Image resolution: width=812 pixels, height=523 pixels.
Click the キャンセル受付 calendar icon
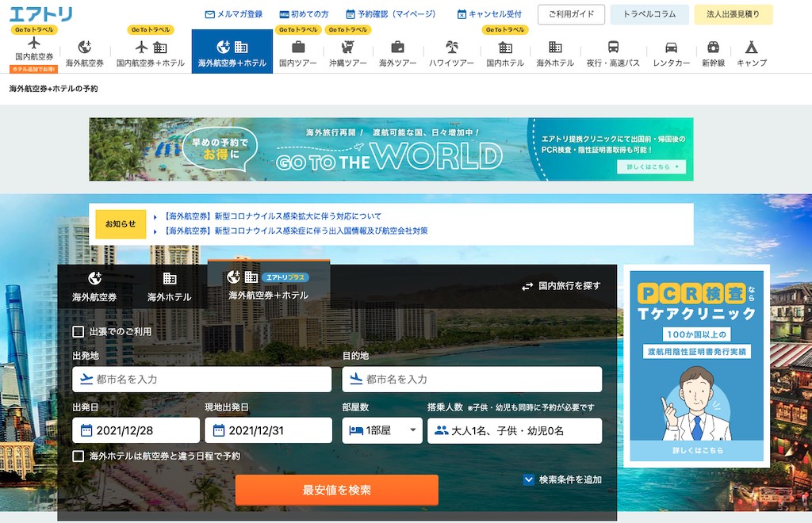462,14
